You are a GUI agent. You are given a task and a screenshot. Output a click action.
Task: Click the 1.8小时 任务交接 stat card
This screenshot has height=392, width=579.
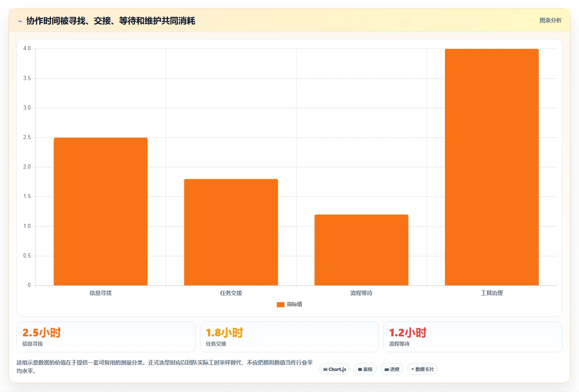coord(289,337)
